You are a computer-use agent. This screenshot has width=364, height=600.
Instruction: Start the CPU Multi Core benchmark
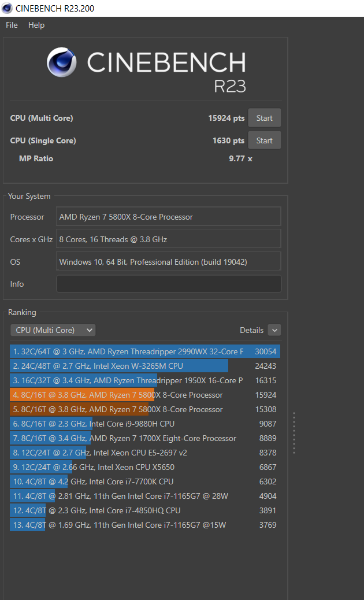pyautogui.click(x=265, y=118)
